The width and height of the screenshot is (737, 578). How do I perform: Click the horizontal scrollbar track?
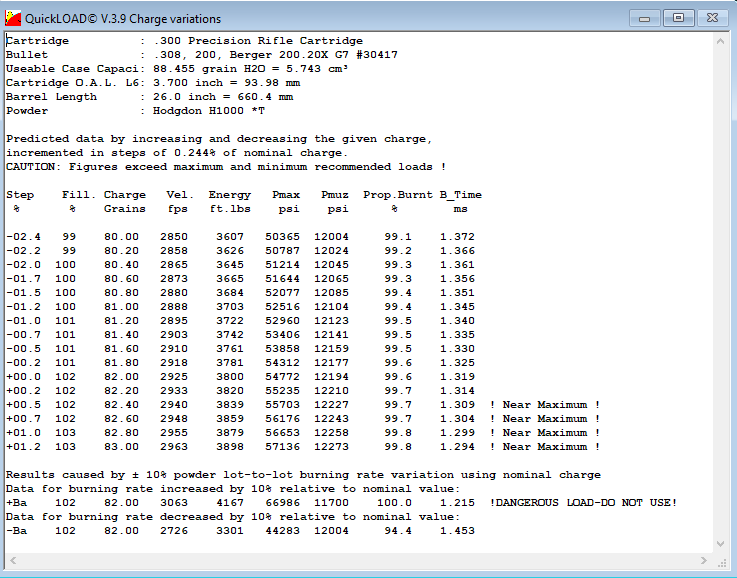(x=360, y=561)
